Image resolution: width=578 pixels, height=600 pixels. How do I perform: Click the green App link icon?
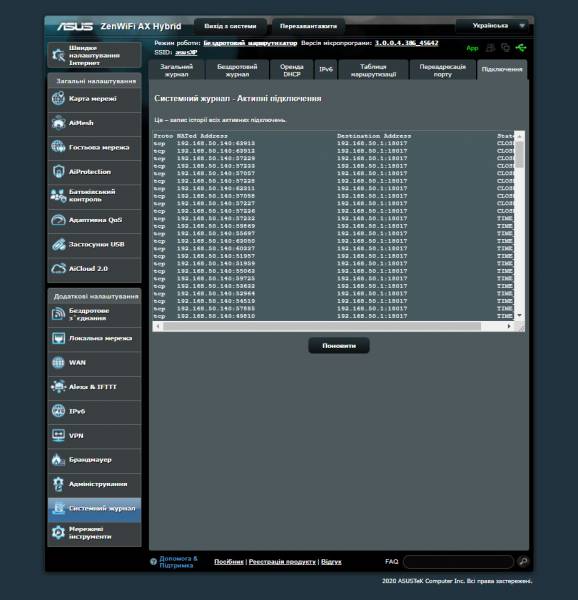coord(472,48)
